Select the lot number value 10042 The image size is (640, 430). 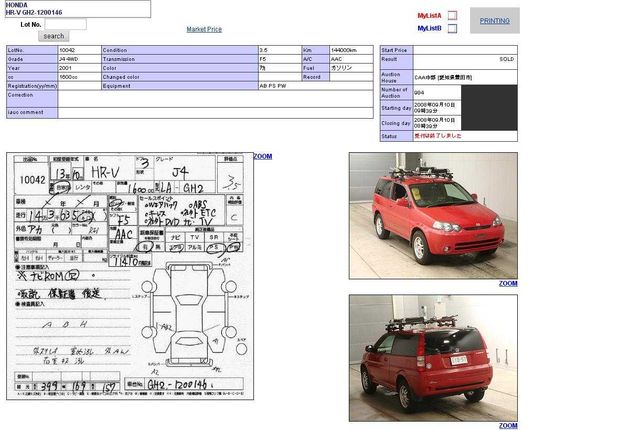(67, 50)
